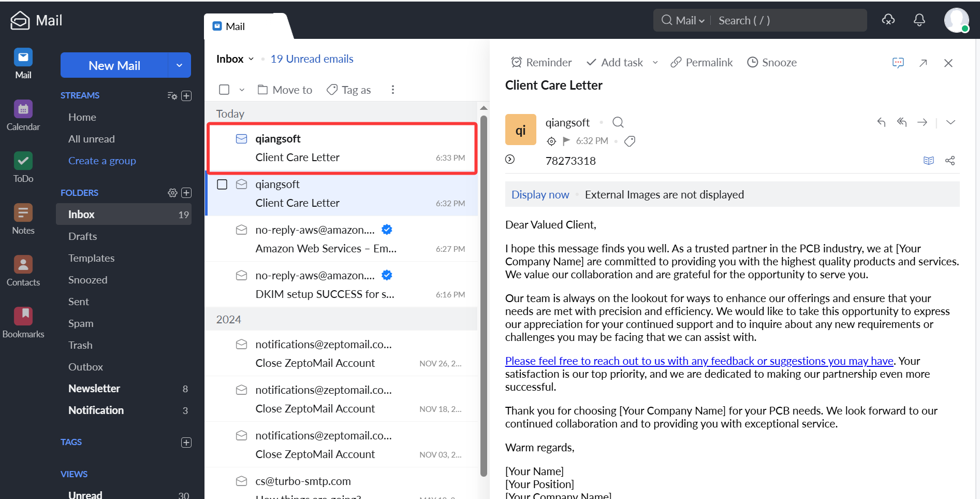
Task: Click the mail list scrollbar
Action: (x=484, y=295)
